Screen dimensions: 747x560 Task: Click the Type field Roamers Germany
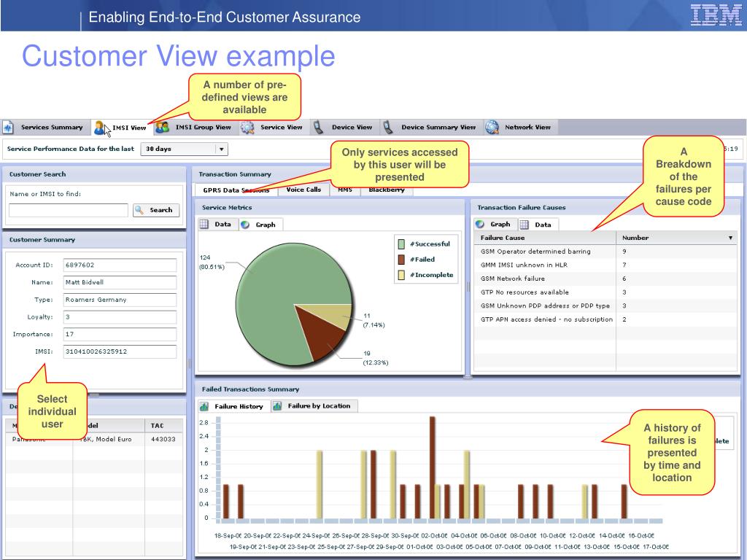(120, 300)
